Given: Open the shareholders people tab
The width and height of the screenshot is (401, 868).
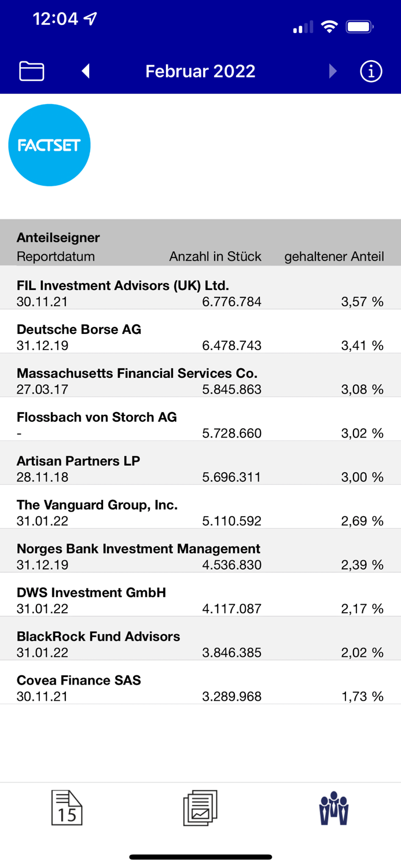Looking at the screenshot, I should [x=334, y=808].
